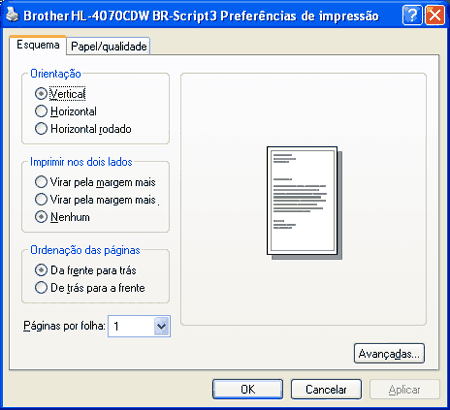Open Avançadas settings
This screenshot has height=410, width=450.
click(x=389, y=354)
